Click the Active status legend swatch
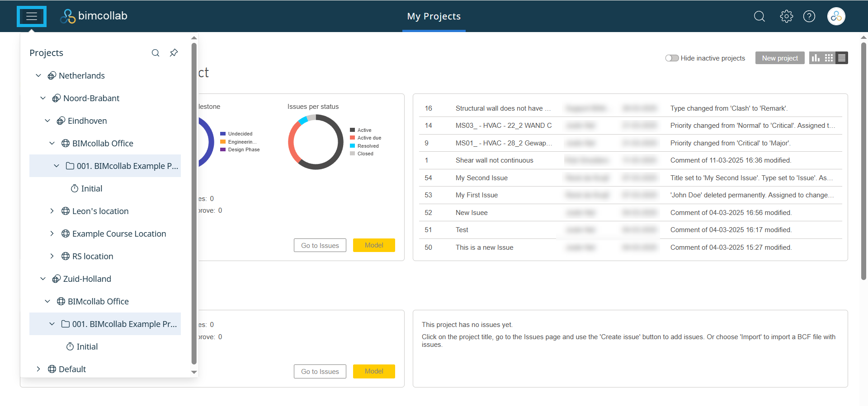 click(352, 130)
